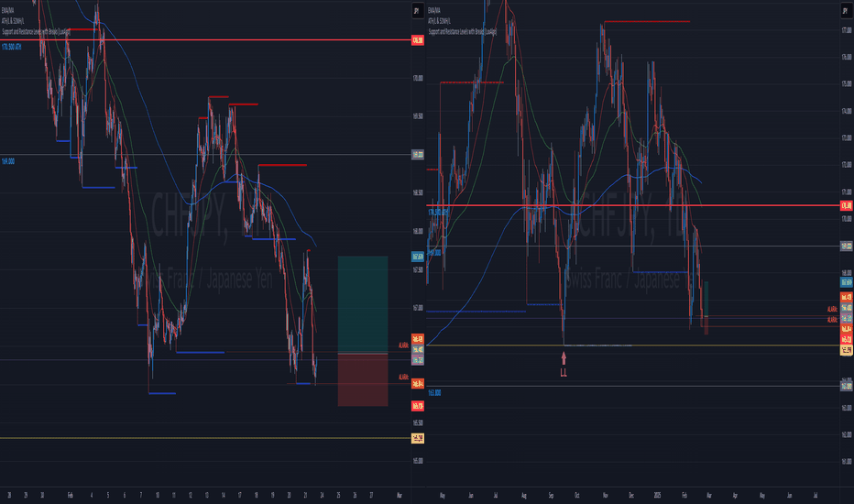Click the red 170.500 price tag on left axis
854x504 pixels.
coord(418,40)
